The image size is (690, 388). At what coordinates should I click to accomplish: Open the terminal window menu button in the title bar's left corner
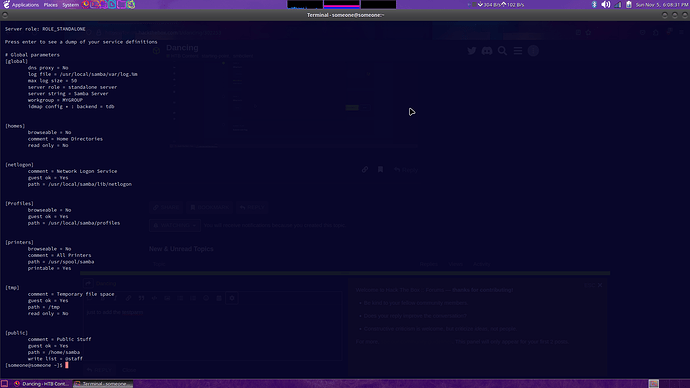pyautogui.click(x=5, y=15)
